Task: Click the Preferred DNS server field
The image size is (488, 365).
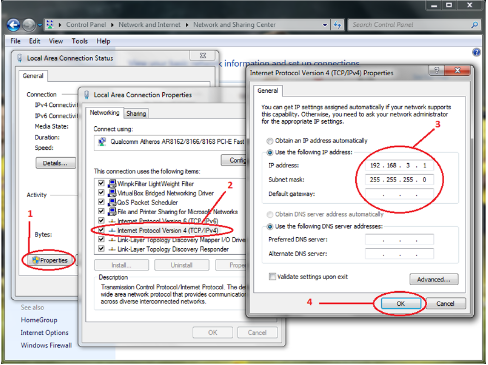Action: coord(399,239)
